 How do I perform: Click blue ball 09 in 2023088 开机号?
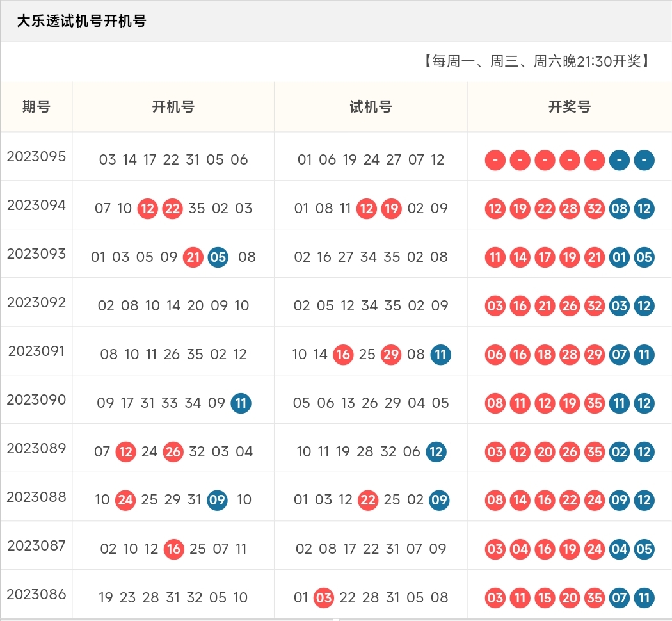(x=217, y=500)
